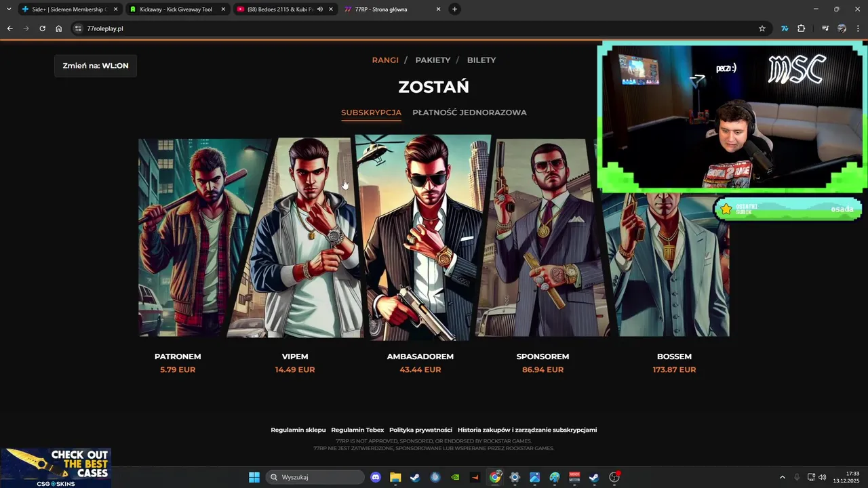The image size is (868, 488).
Task: Switch to the Kickaway Kick Giveaway Tool tab
Action: point(178,9)
